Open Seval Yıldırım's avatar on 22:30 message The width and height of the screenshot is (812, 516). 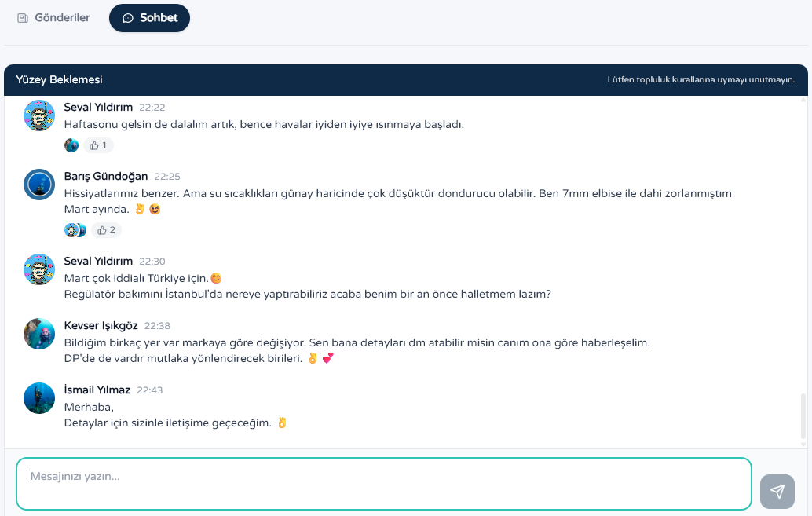[38, 269]
